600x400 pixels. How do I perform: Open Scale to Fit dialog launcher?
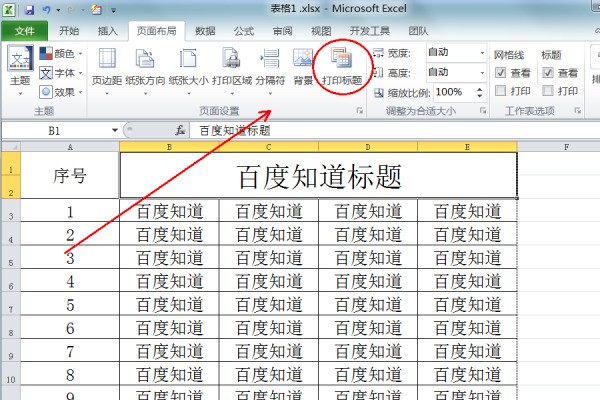coord(483,111)
